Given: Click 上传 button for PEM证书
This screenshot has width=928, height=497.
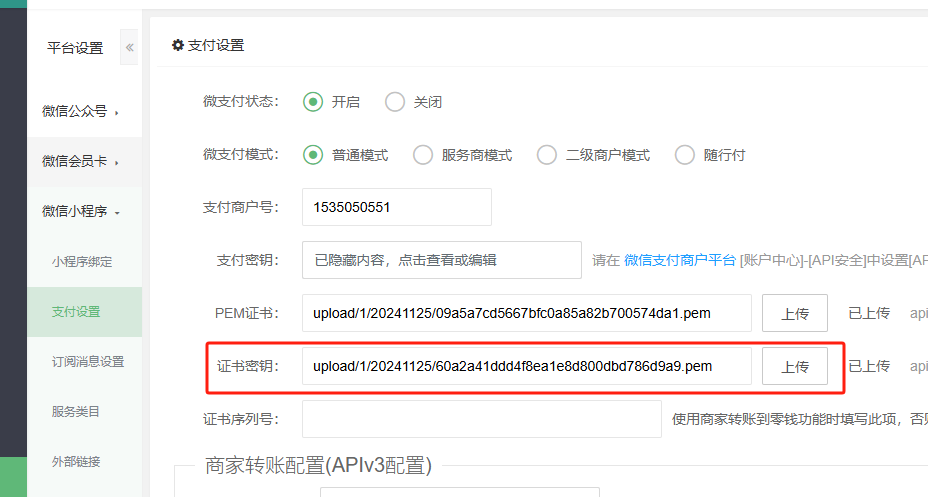Looking at the screenshot, I should coord(795,313).
